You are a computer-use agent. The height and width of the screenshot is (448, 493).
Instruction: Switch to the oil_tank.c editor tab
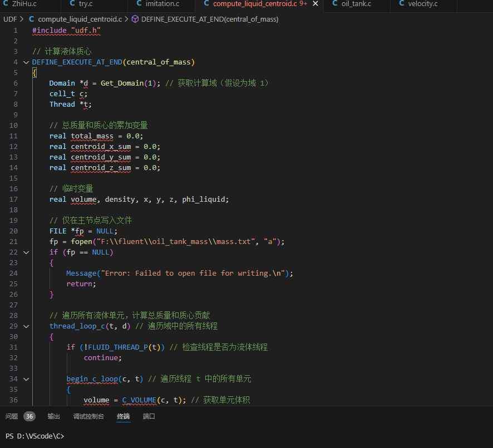[x=356, y=4]
